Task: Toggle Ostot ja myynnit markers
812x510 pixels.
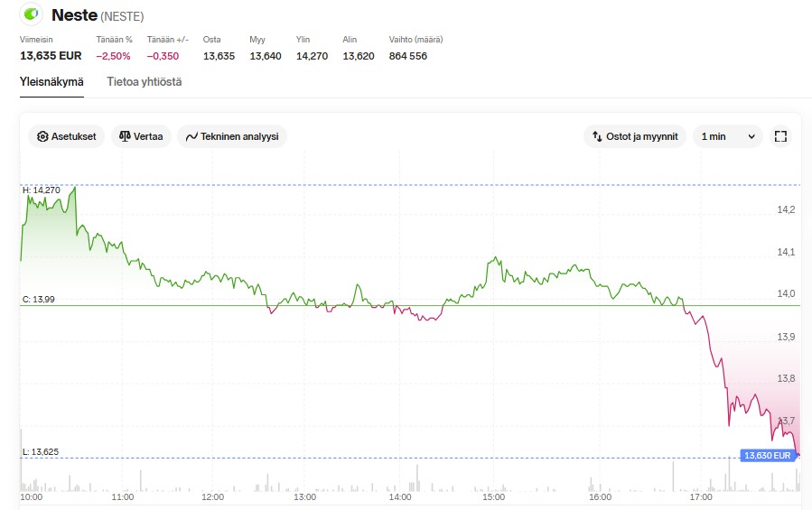Action: (634, 136)
